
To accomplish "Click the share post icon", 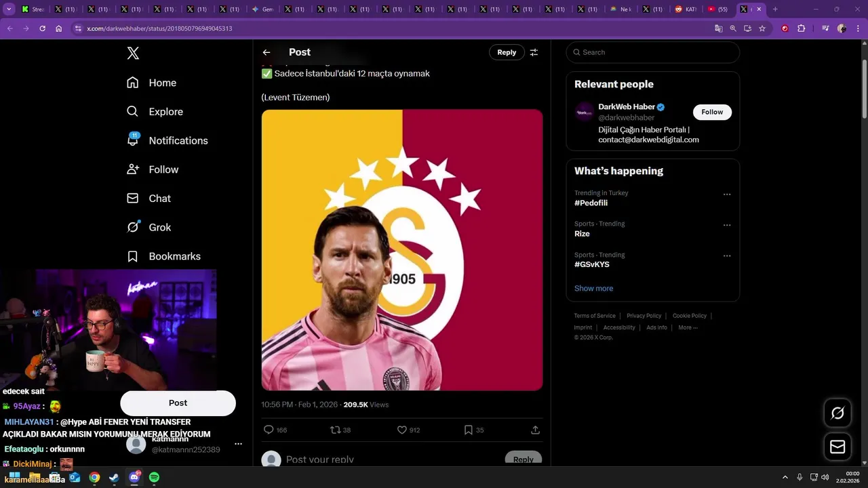I will pyautogui.click(x=535, y=430).
